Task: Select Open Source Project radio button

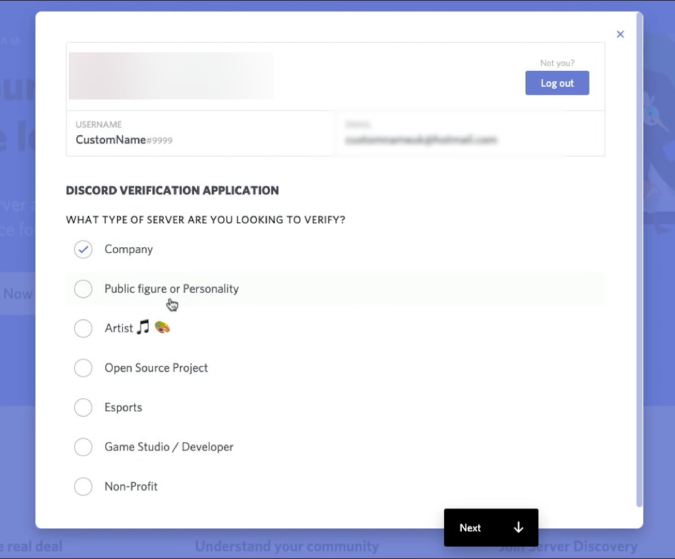Action: click(x=83, y=368)
